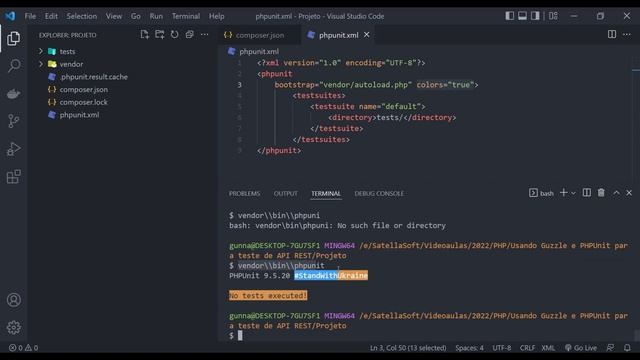Open Run and Debug view
The image size is (640, 360).
13,149
